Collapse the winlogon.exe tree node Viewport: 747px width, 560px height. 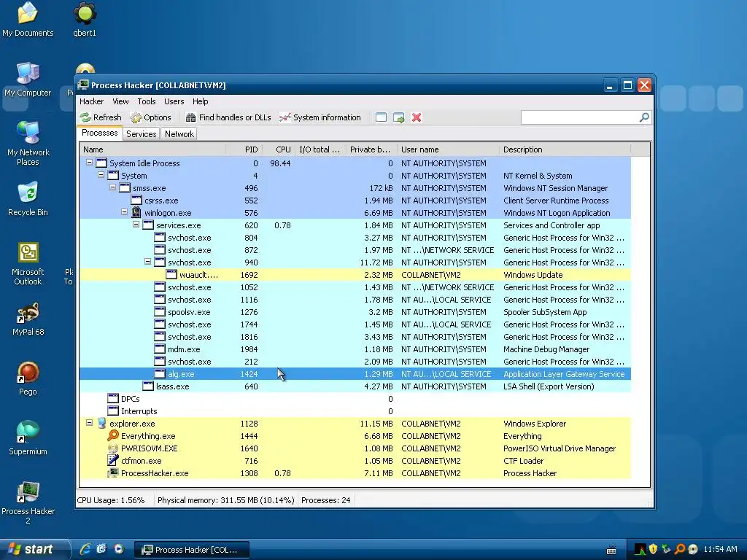coord(124,212)
